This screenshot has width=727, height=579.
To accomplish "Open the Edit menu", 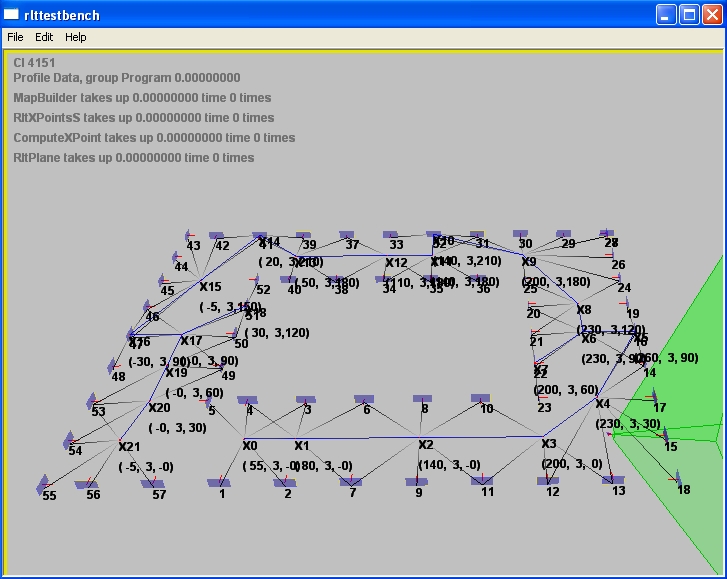I will click(x=44, y=37).
